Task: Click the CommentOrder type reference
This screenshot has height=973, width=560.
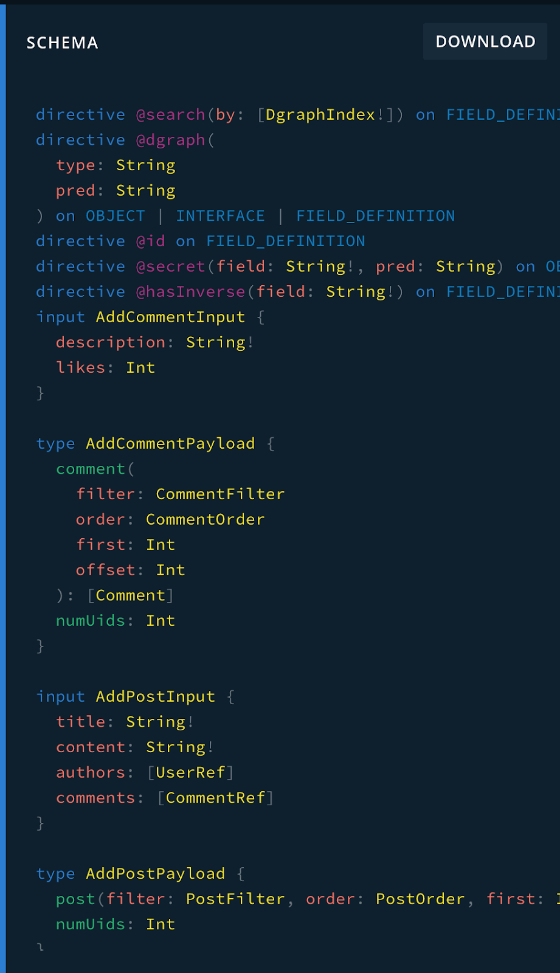Action: pyautogui.click(x=205, y=519)
